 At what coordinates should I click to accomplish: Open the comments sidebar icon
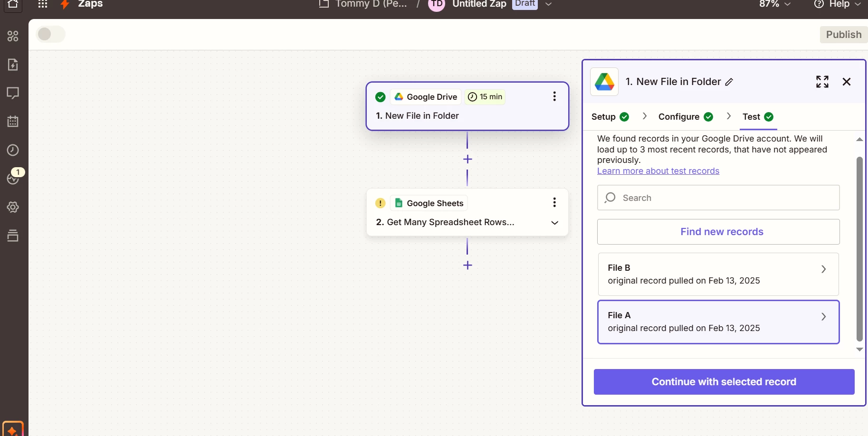coord(13,93)
